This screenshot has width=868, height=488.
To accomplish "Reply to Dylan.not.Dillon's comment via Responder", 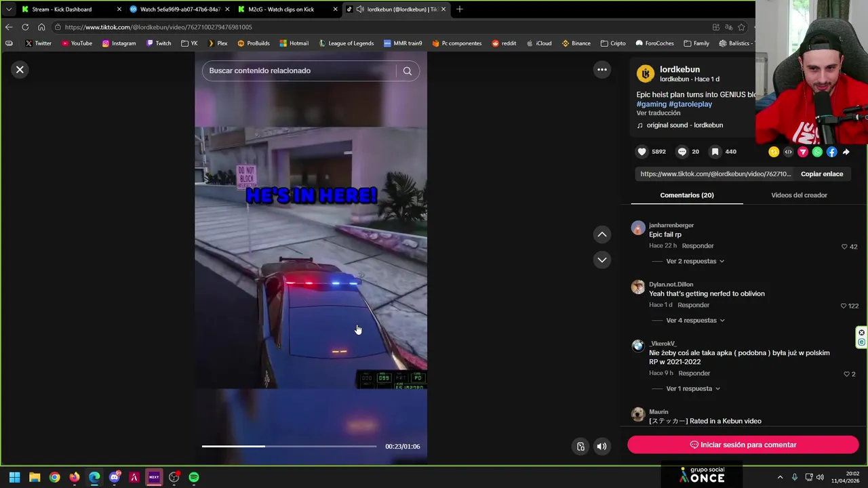I will (693, 305).
